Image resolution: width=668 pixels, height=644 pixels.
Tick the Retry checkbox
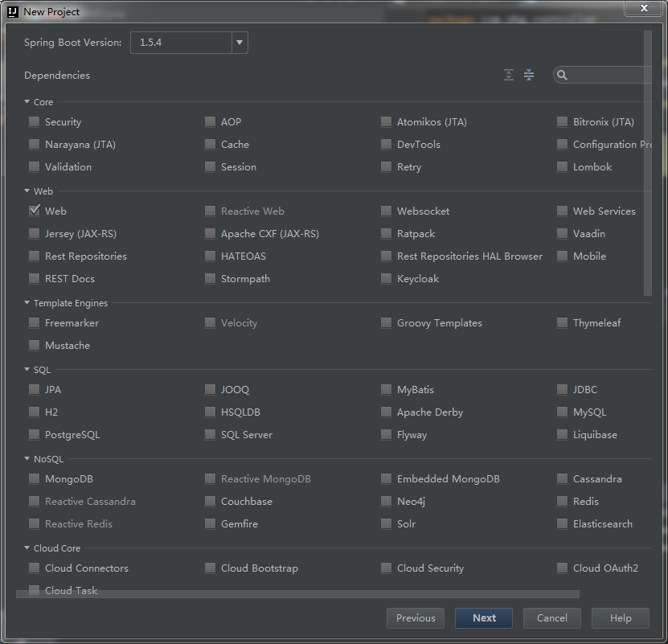tap(386, 167)
